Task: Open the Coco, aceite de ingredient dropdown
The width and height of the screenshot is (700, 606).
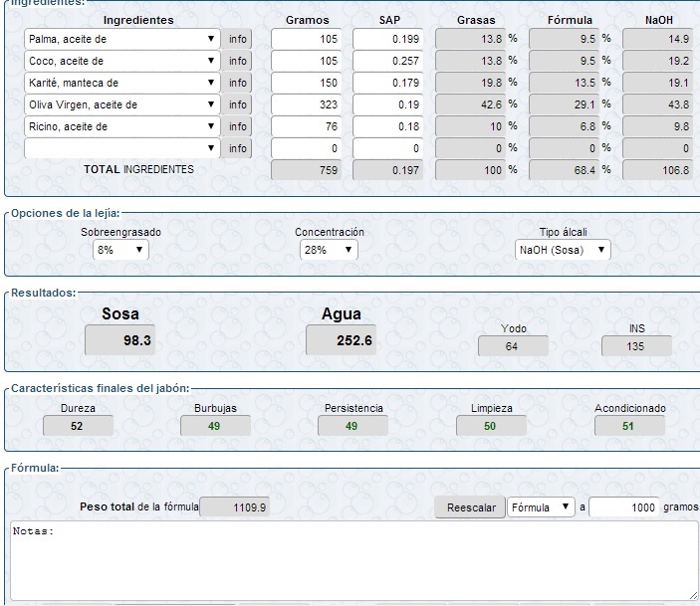Action: pyautogui.click(x=121, y=61)
